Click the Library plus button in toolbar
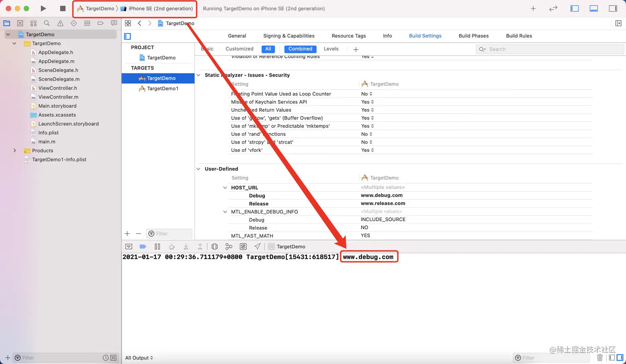This screenshot has width=626, height=364. pos(533,8)
